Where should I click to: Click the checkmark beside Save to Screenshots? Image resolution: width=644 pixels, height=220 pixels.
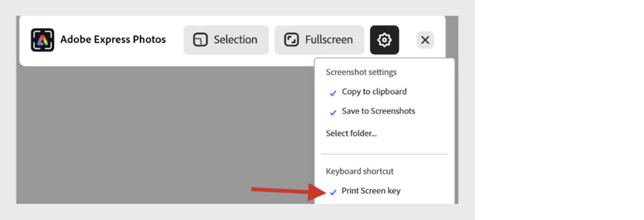333,113
